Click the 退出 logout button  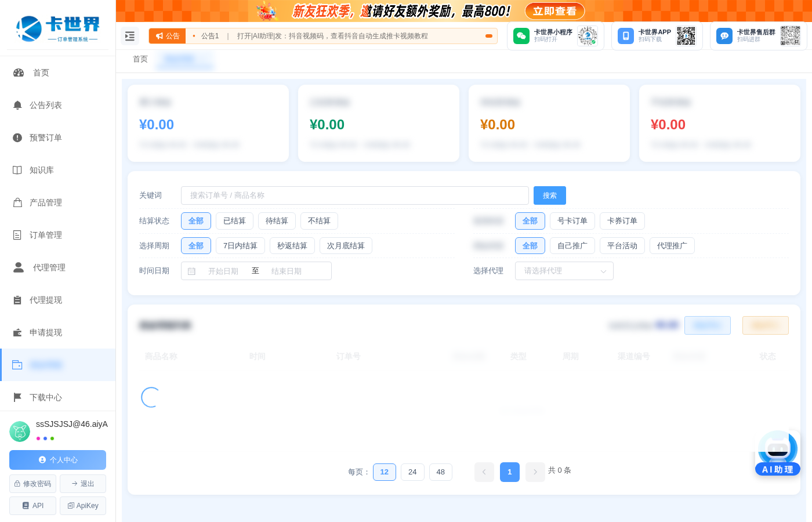83,484
